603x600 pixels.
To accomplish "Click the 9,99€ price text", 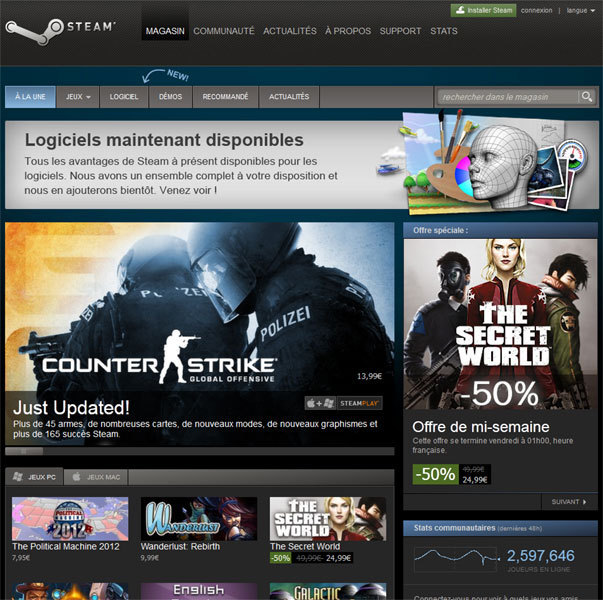I will coord(150,558).
